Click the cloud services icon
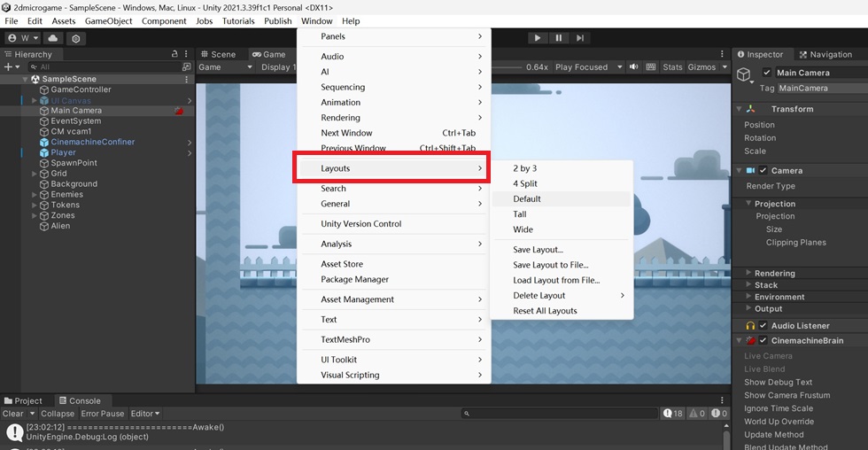 pos(52,38)
